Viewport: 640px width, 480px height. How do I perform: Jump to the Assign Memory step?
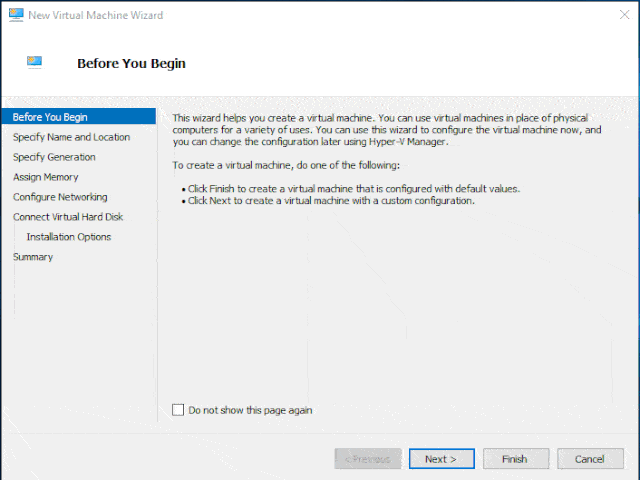click(46, 177)
